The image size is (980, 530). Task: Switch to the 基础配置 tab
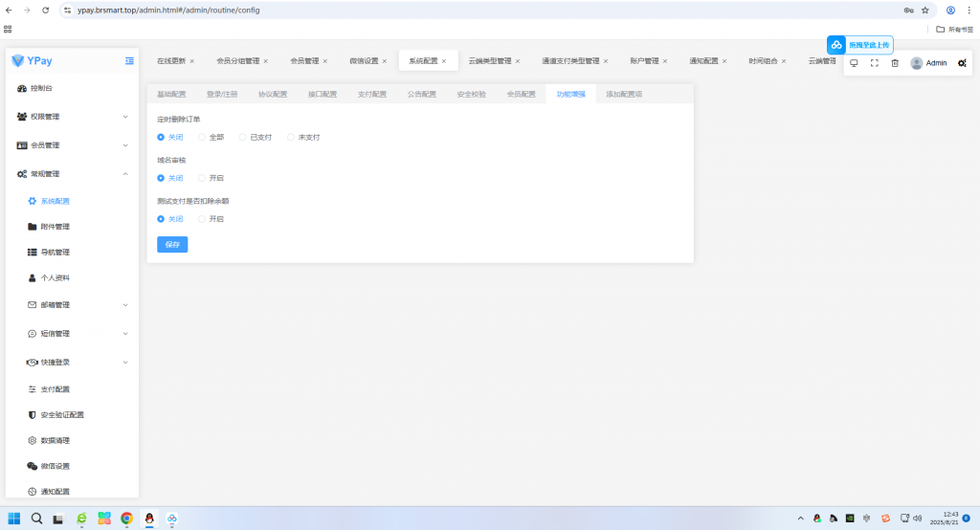coord(171,95)
